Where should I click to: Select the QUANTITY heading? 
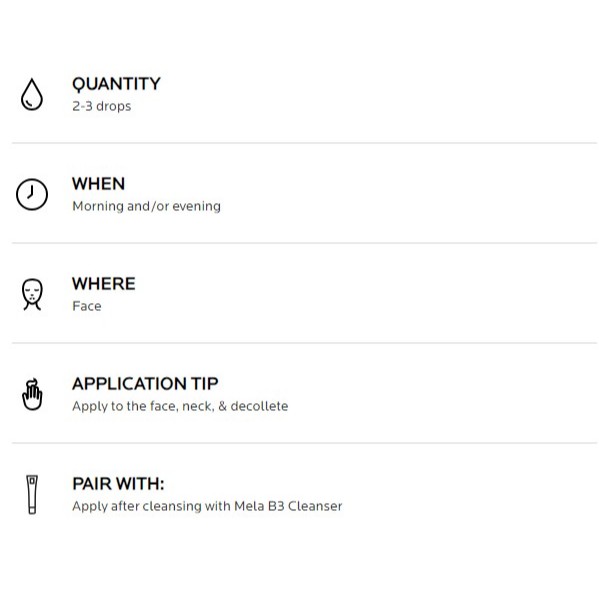coord(116,84)
